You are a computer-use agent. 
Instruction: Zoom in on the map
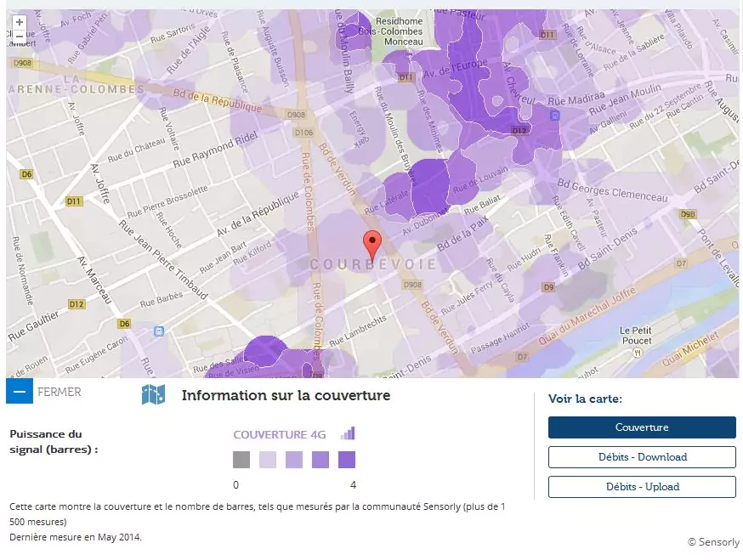[20, 22]
